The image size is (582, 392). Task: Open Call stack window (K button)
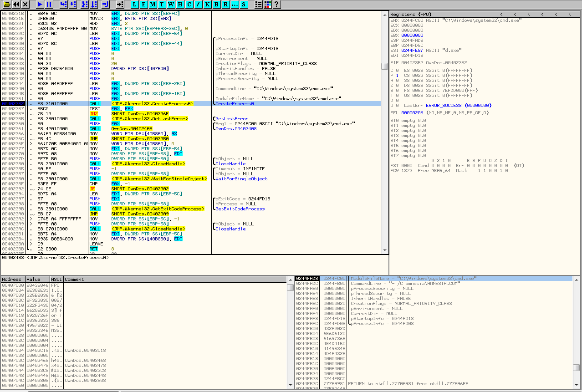pyautogui.click(x=207, y=5)
